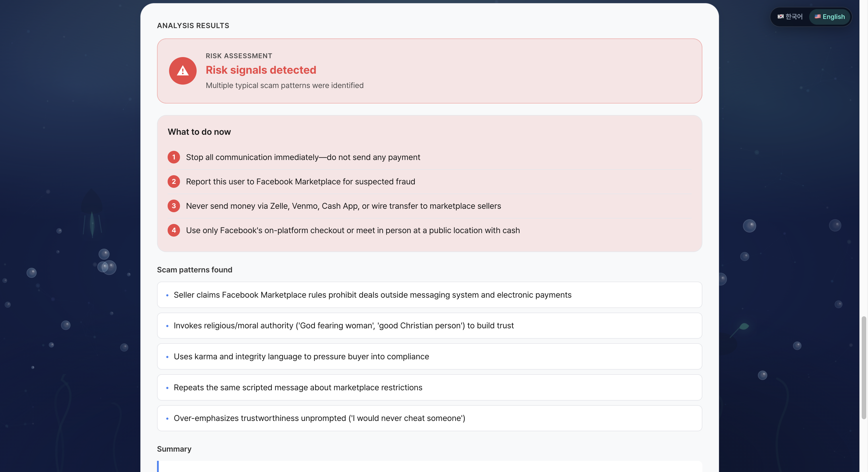The height and width of the screenshot is (472, 868).
Task: Click the page vertical scrollbar thumb
Action: point(864,368)
